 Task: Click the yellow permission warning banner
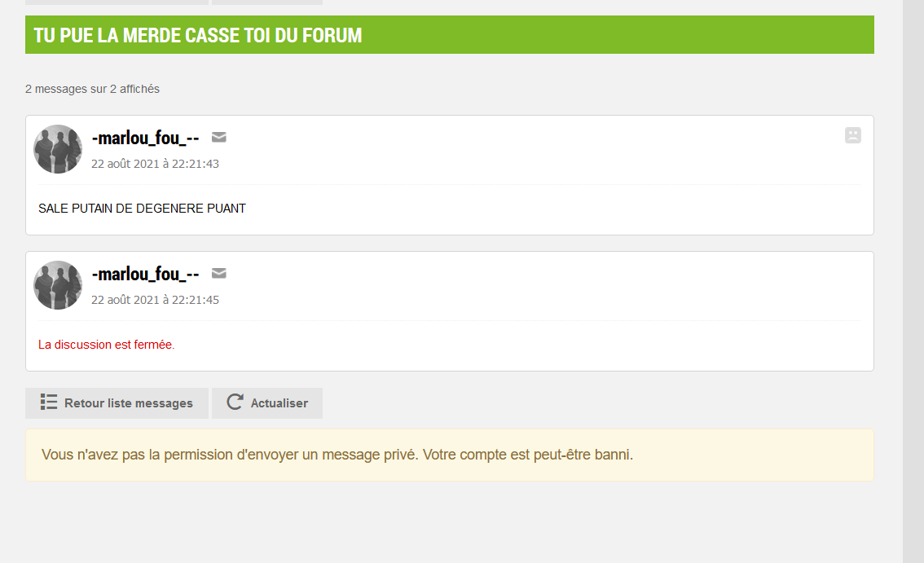pyautogui.click(x=450, y=455)
